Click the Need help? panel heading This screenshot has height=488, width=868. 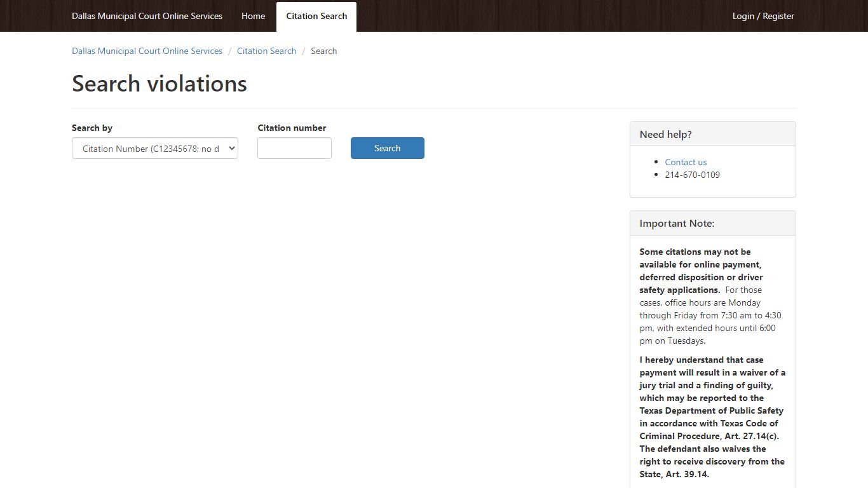713,134
